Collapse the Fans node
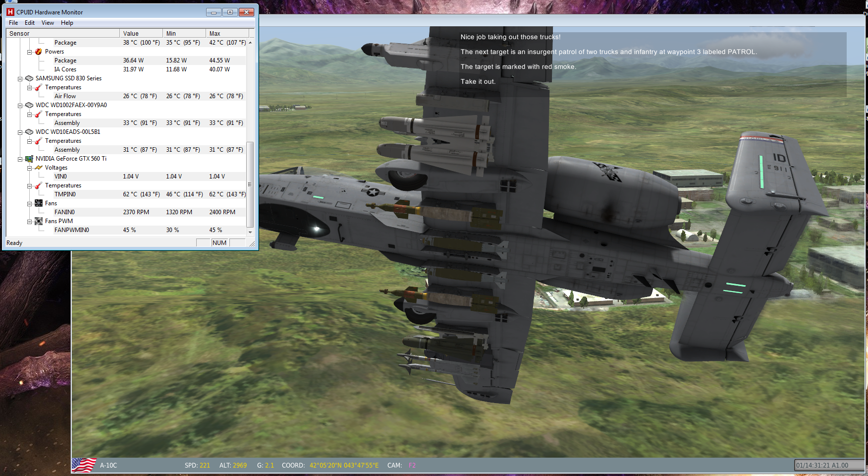The height and width of the screenshot is (476, 868). (29, 204)
